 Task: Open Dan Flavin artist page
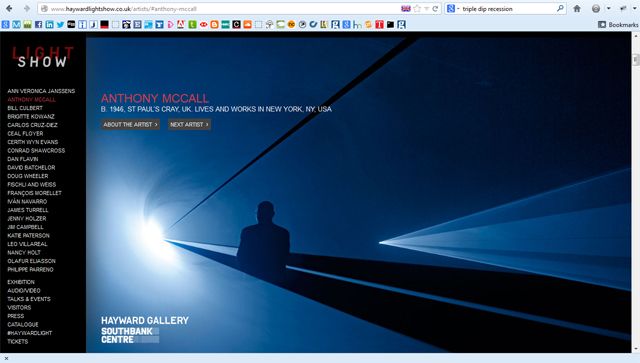[x=23, y=159]
